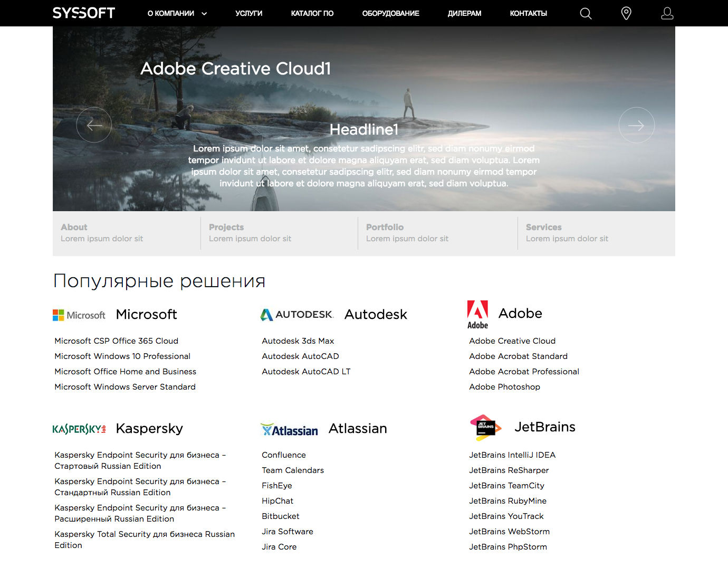
Task: Open JetBrains WebStorm link
Action: (510, 532)
